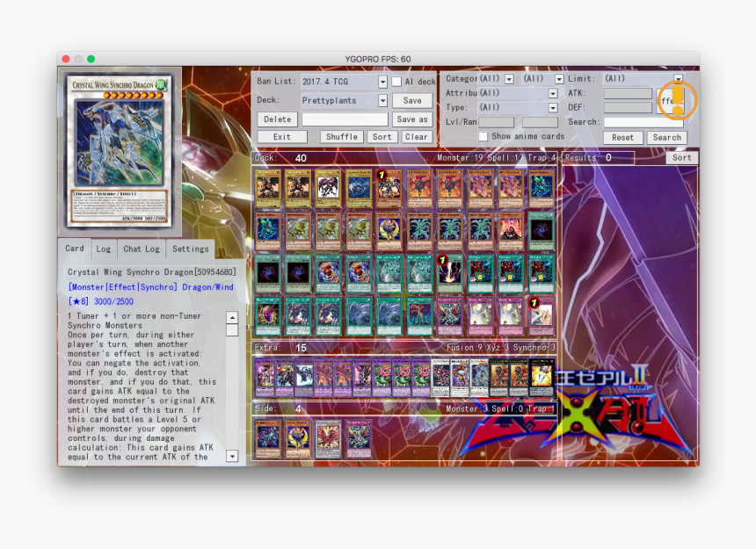Focus the first Lvl/Rank field

click(496, 122)
